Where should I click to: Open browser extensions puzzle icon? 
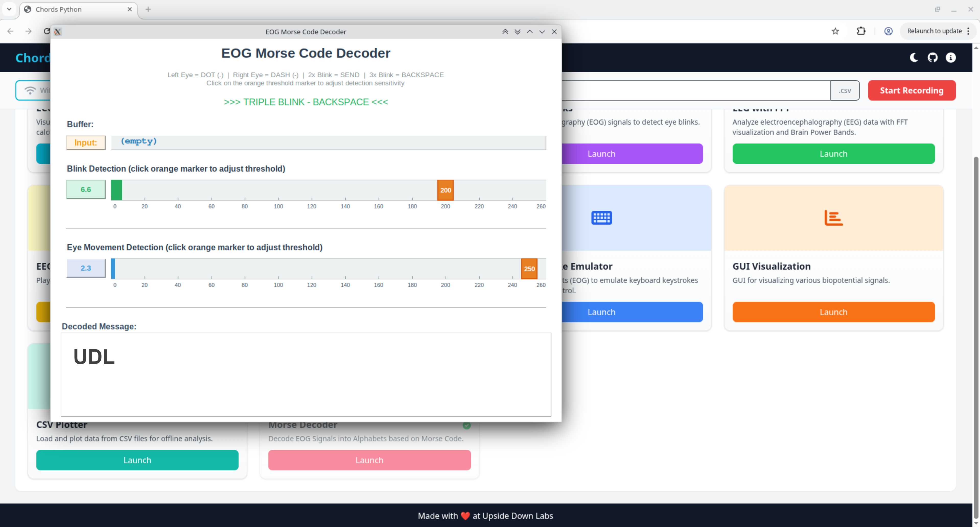(x=861, y=31)
